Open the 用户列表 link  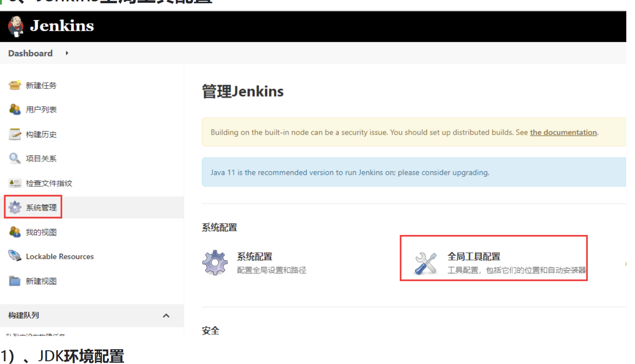(x=41, y=110)
